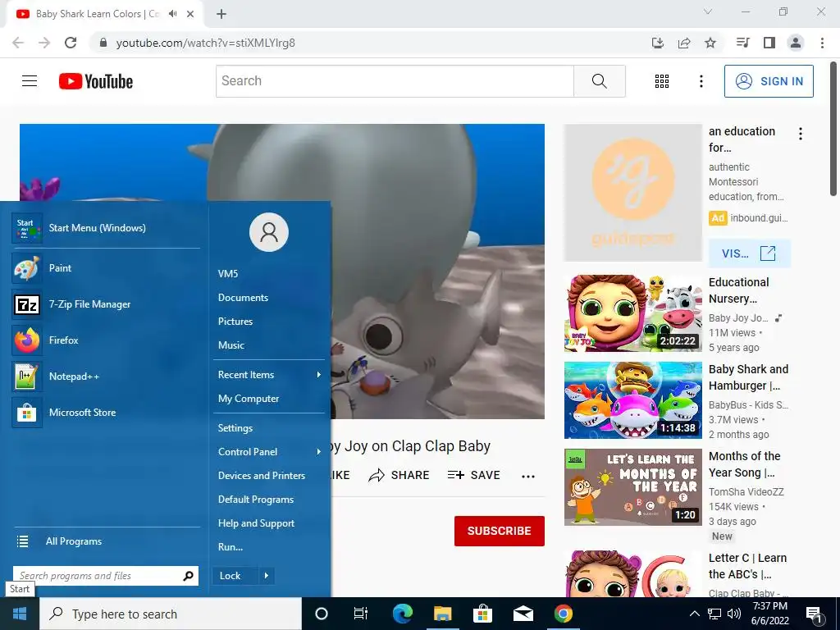Launch Firefox from the start menu
Viewport: 840px width, 630px height.
pyautogui.click(x=106, y=340)
